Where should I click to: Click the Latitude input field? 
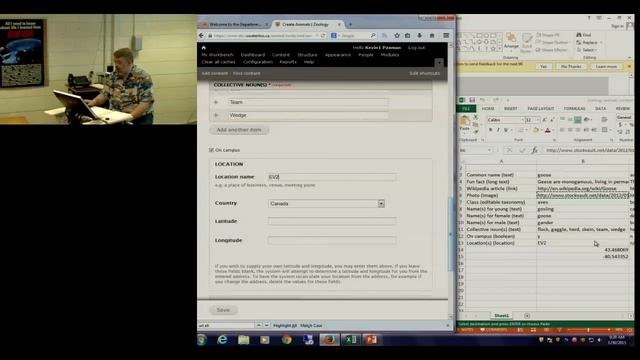[332, 221]
